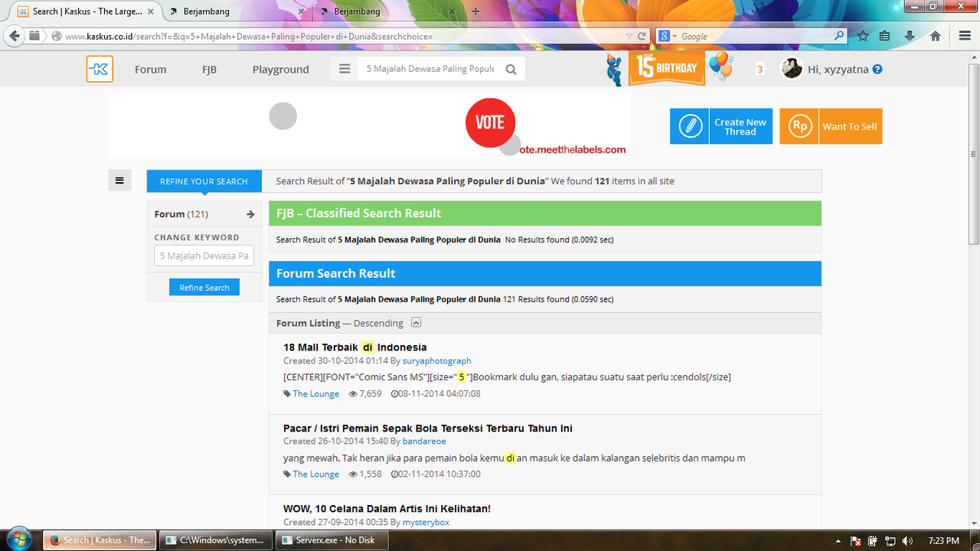980x551 pixels.
Task: Open the hamburger menu beside search box
Action: pyautogui.click(x=345, y=69)
